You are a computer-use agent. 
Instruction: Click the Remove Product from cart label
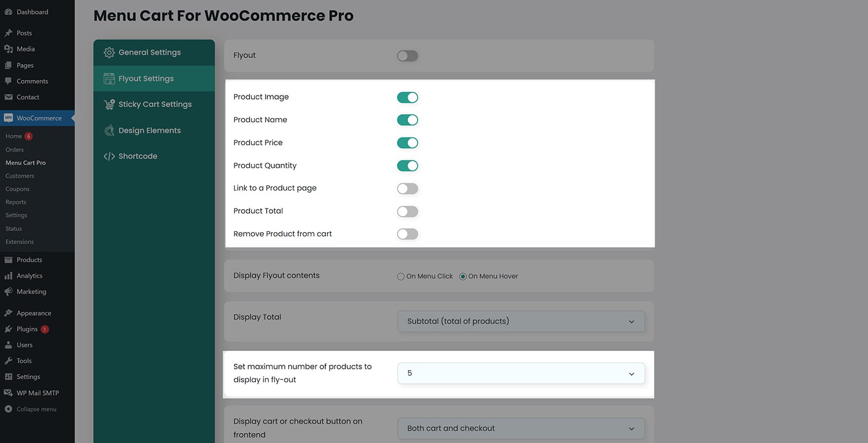point(283,234)
